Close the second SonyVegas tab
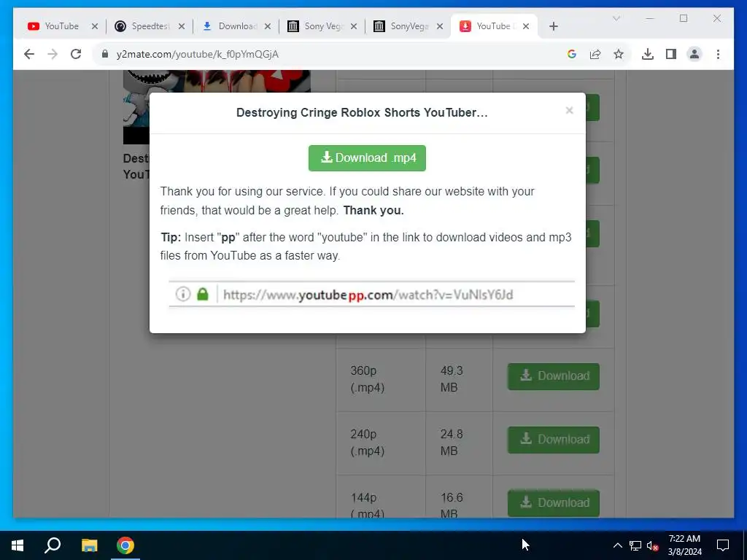 pyautogui.click(x=440, y=26)
